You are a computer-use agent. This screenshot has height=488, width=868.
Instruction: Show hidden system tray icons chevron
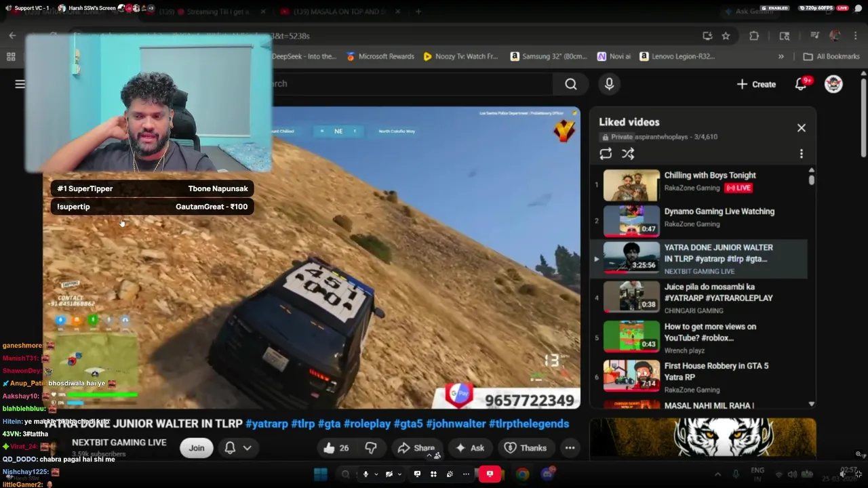pos(717,474)
